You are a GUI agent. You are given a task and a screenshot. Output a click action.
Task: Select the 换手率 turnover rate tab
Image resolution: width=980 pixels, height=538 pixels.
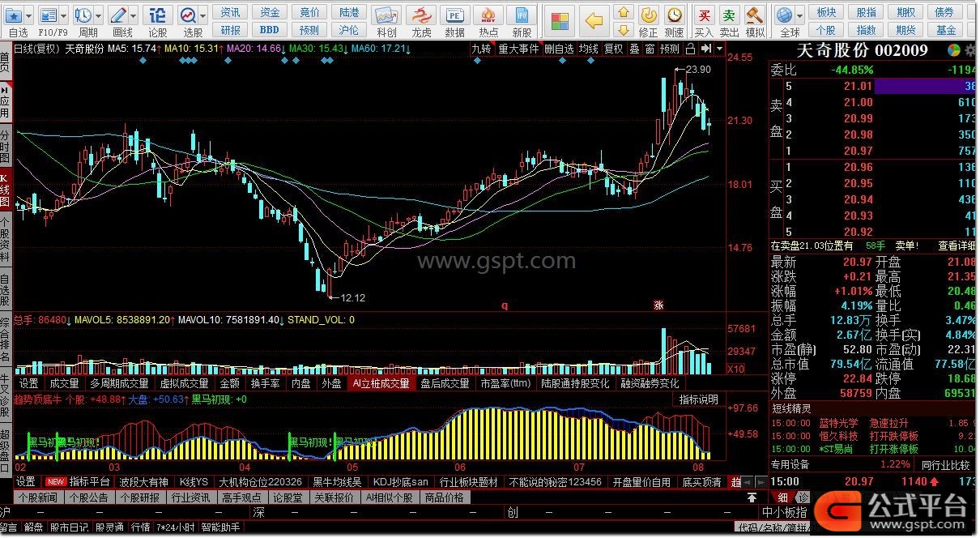pyautogui.click(x=266, y=383)
